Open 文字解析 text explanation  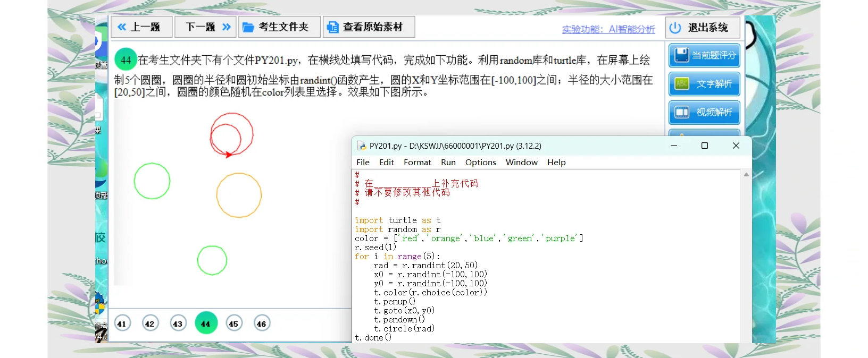click(704, 84)
